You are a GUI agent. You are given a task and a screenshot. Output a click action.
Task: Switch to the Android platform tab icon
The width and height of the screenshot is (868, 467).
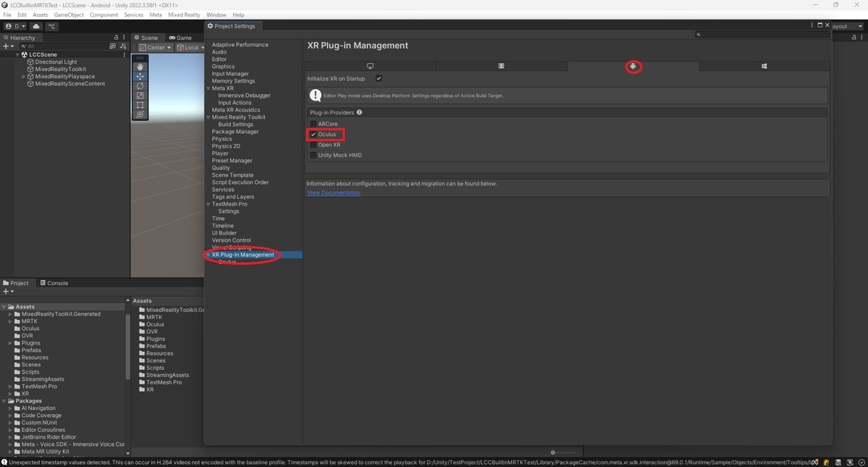coord(633,66)
